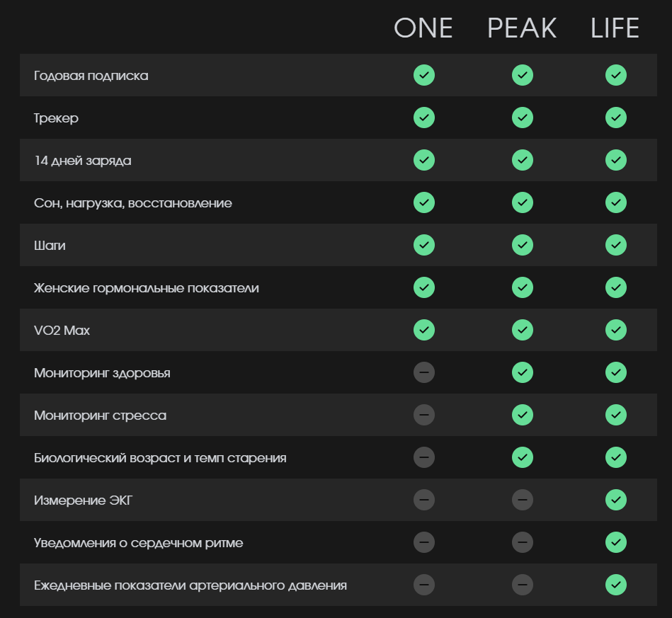This screenshot has width=672, height=618.
Task: Select the PEAK plan column header
Action: (522, 28)
